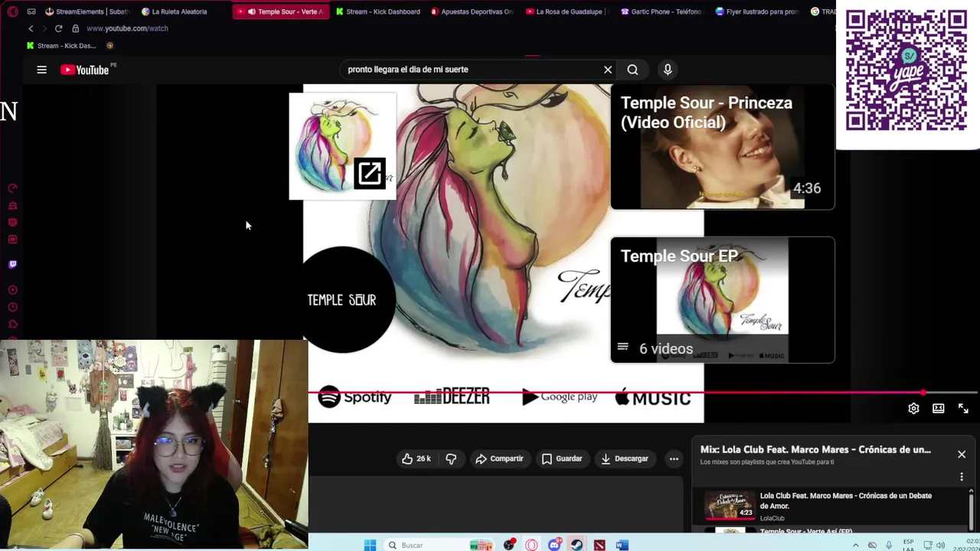Open OBS Studio from the taskbar
Image resolution: width=980 pixels, height=551 pixels.
(x=509, y=545)
